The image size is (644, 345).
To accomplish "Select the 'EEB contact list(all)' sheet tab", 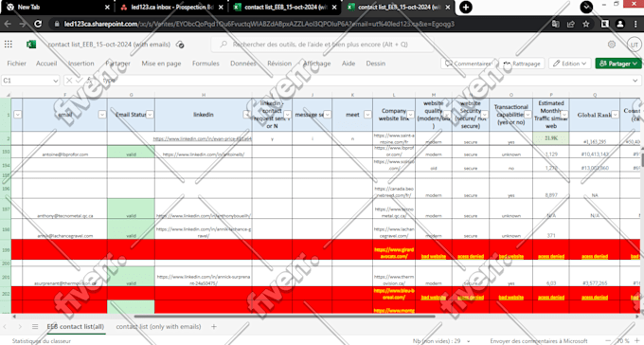I will (x=75, y=326).
